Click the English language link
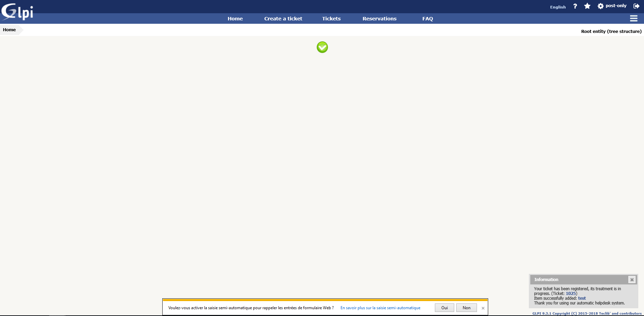644x316 pixels. coord(558,7)
